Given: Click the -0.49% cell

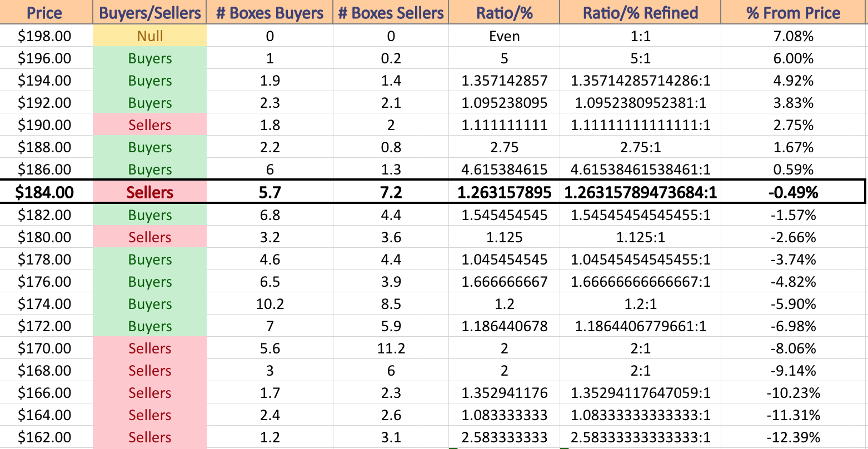Looking at the screenshot, I should click(x=794, y=192).
